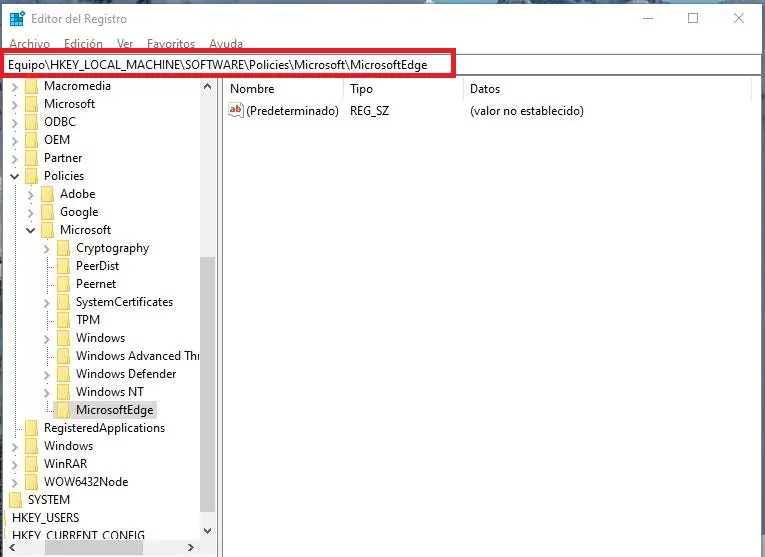
Task: Open the Favoritos menu
Action: pyautogui.click(x=171, y=43)
